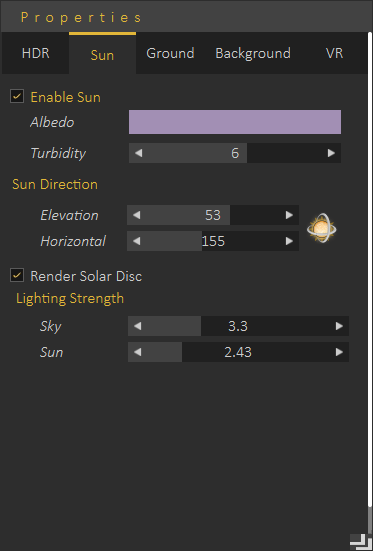Uncheck Render Solar Disc

pyautogui.click(x=17, y=275)
